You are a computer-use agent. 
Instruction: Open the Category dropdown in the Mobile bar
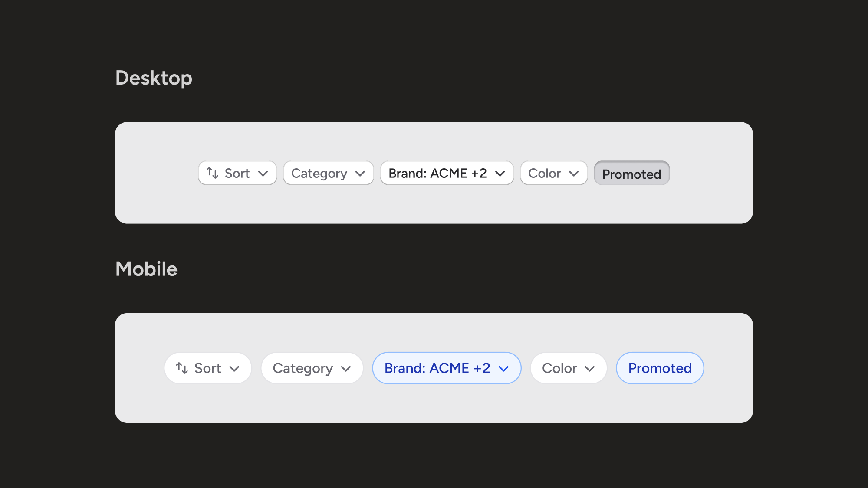tap(312, 368)
